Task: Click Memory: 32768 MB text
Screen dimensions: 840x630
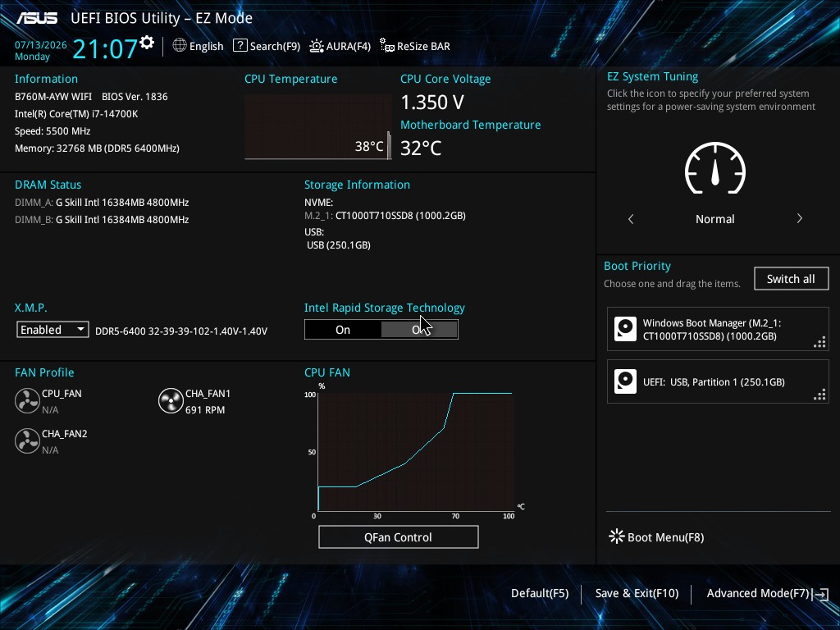Action: coord(97,148)
